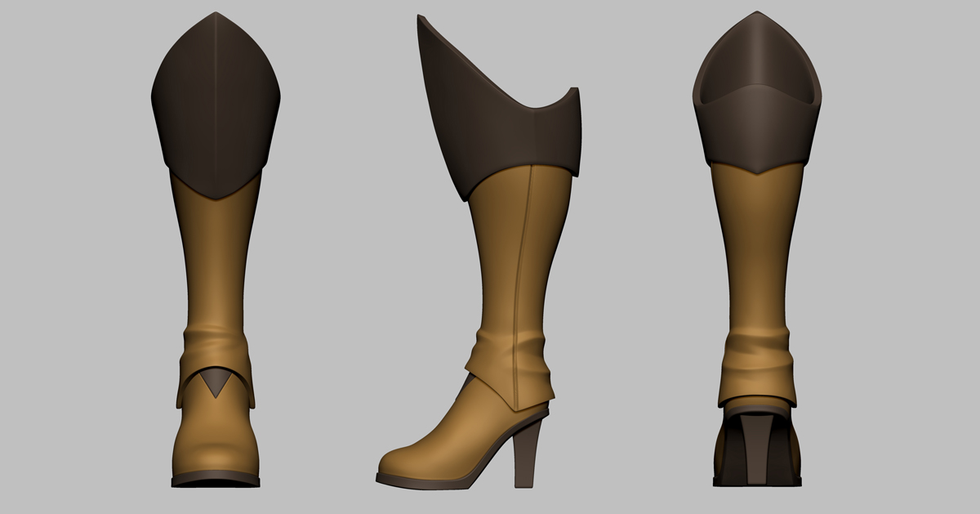
Task: Click the pointed bottom edge of back-view cuff
Action: [x=757, y=172]
